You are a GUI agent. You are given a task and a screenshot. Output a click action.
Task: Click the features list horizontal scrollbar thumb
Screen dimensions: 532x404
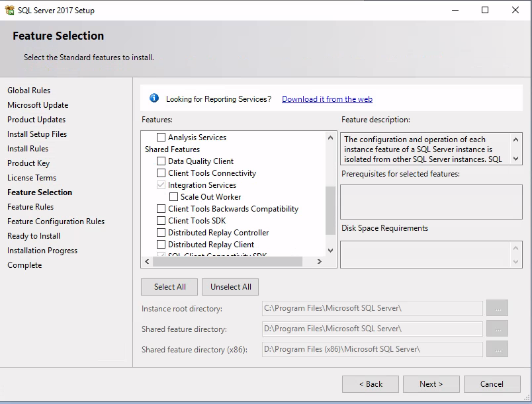point(228,261)
